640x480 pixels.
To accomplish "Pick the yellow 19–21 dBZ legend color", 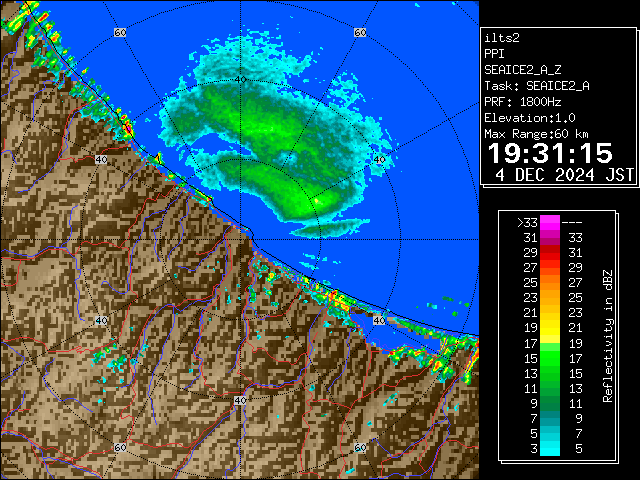I will coord(550,328).
